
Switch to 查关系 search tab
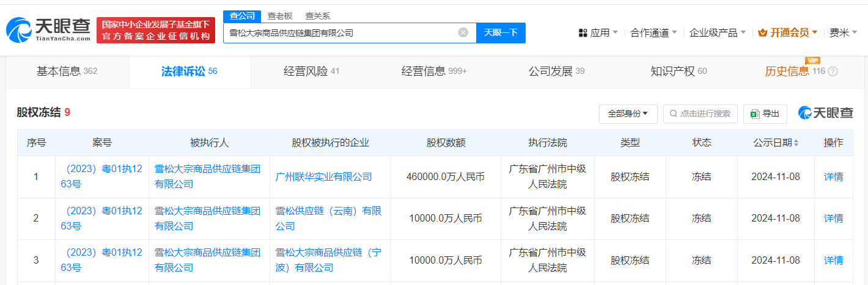point(317,16)
